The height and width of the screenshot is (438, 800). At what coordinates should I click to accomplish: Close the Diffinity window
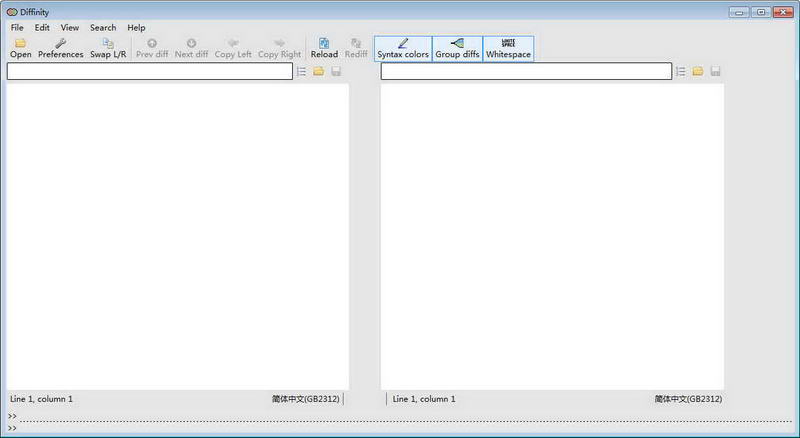[x=783, y=12]
